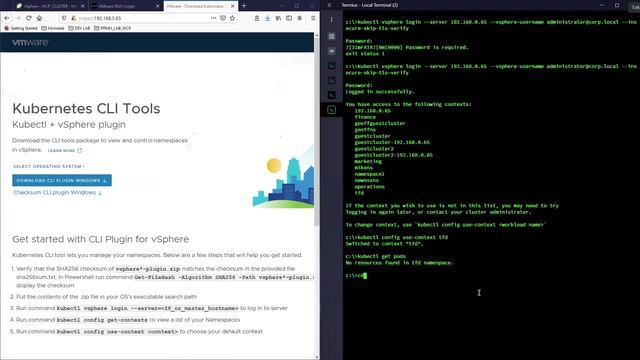Click the tracking protection shield icon
The width and height of the screenshot is (640, 360).
64,18
